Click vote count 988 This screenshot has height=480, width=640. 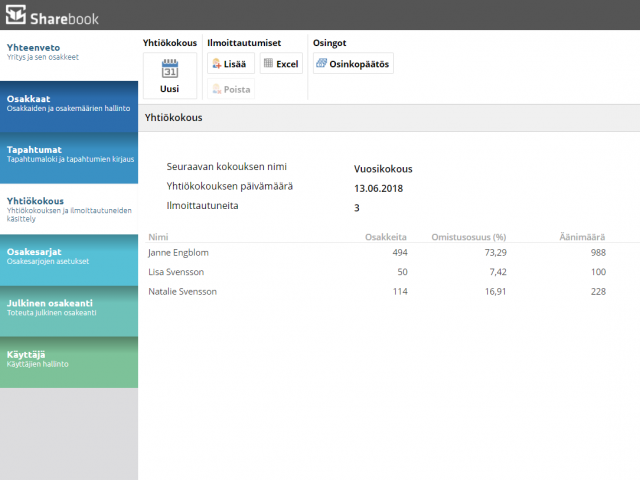[598, 253]
